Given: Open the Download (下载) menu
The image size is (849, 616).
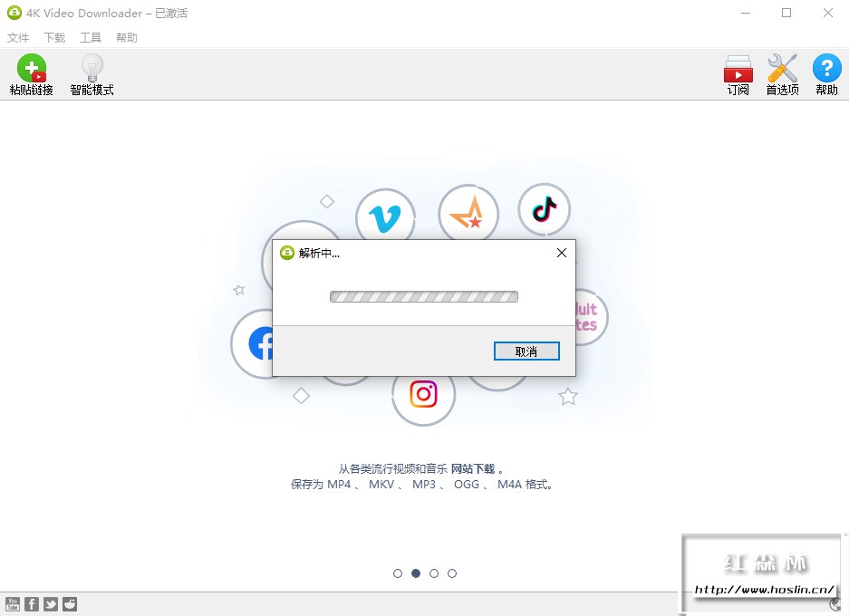Looking at the screenshot, I should pyautogui.click(x=54, y=37).
